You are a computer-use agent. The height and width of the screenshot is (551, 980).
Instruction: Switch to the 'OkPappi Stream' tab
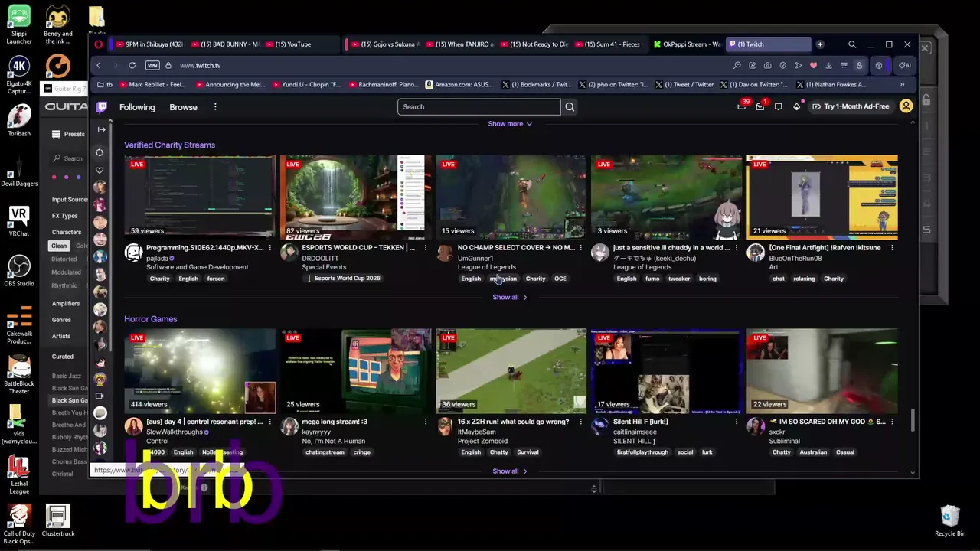coord(686,44)
